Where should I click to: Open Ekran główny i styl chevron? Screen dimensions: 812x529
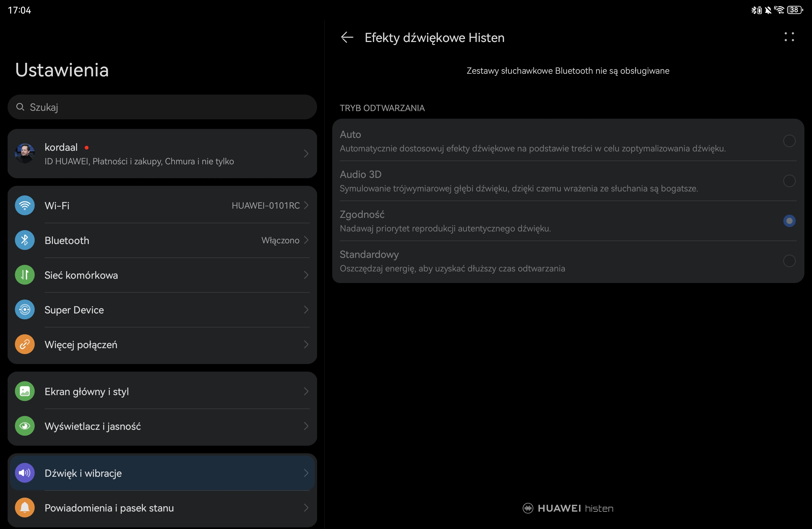pyautogui.click(x=306, y=391)
